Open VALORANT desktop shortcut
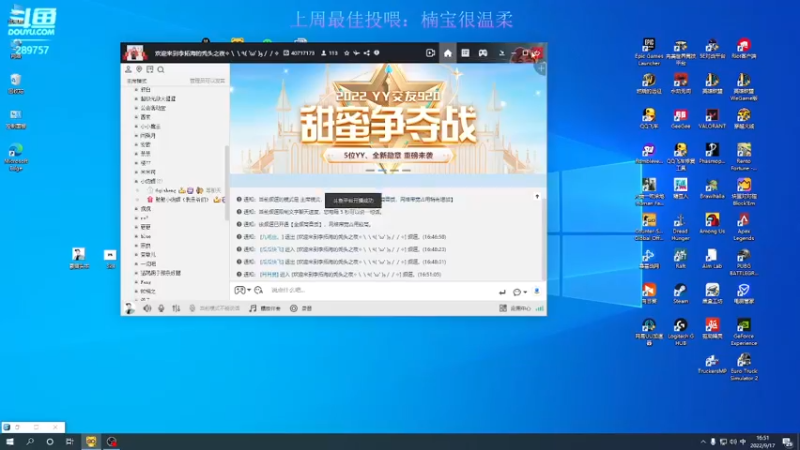This screenshot has height=450, width=800. (712, 119)
